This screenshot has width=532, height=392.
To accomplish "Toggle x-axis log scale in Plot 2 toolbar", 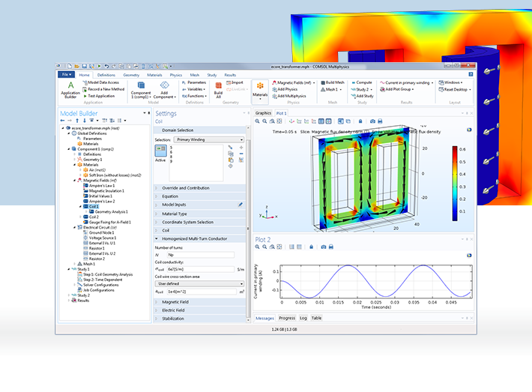I will 291,247.
